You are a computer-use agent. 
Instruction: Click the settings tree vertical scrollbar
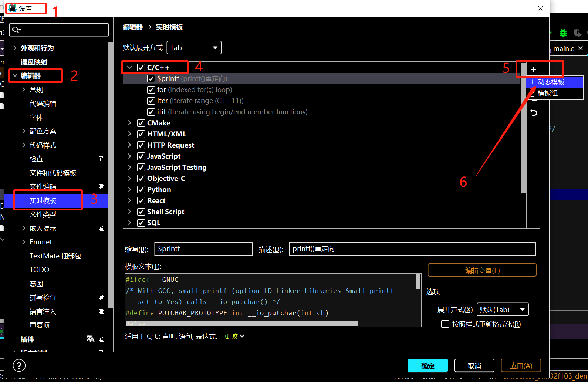[x=110, y=175]
